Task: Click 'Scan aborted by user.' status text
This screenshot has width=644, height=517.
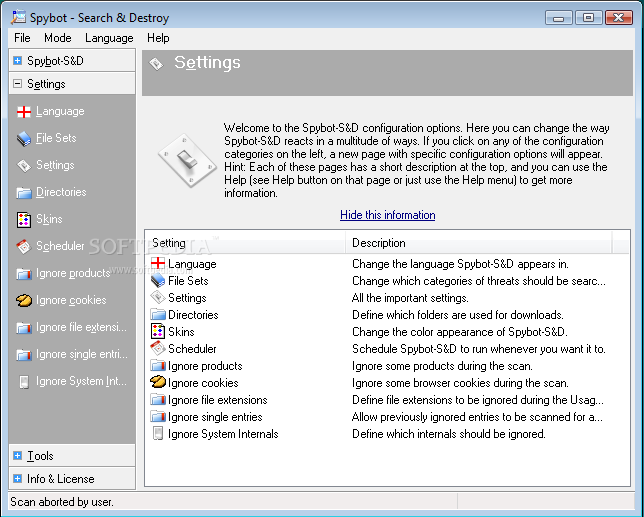Action: coord(62,502)
